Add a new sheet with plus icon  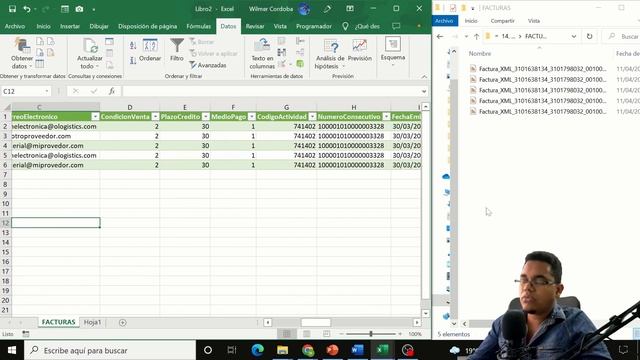tap(122, 322)
